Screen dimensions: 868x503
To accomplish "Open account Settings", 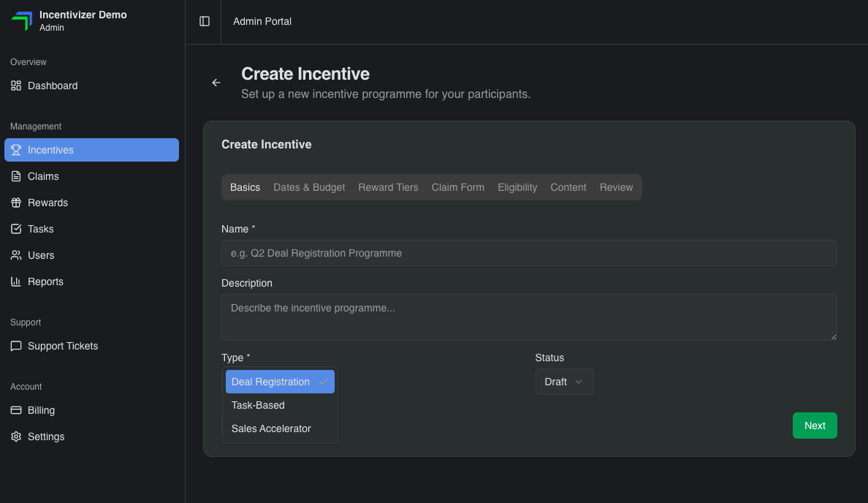I will pyautogui.click(x=91, y=436).
